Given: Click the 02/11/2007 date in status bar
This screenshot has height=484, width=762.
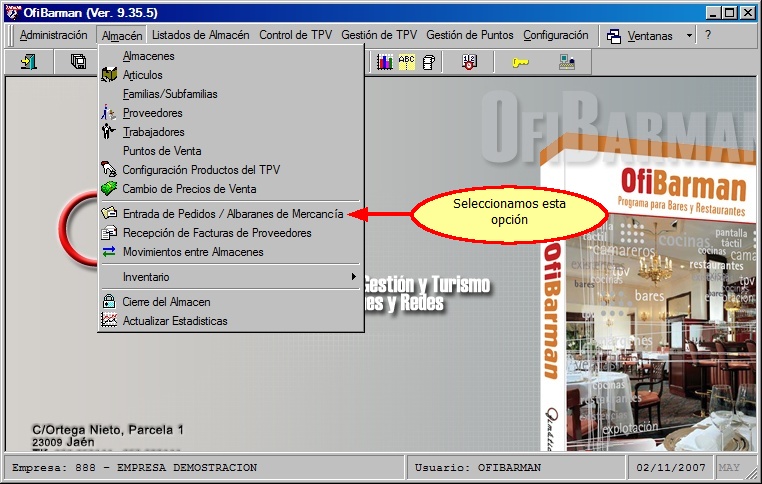Looking at the screenshot, I should (671, 467).
